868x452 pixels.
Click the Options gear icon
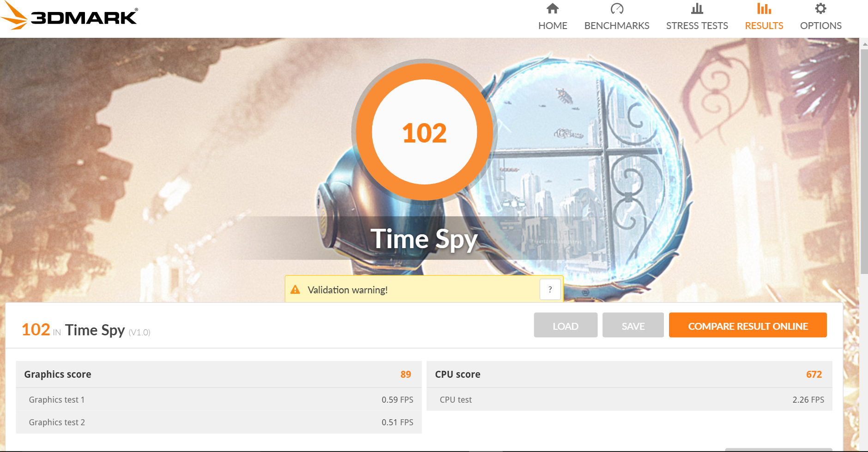tap(820, 9)
